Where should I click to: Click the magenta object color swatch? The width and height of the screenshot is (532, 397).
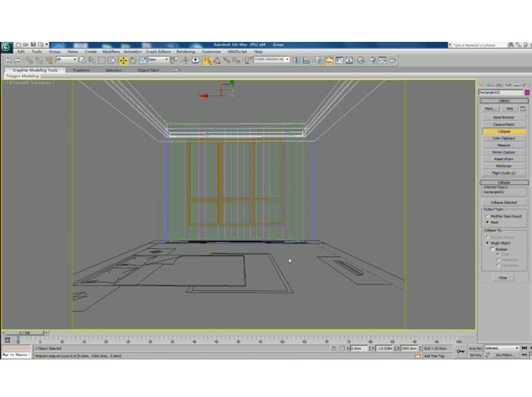coord(527,93)
